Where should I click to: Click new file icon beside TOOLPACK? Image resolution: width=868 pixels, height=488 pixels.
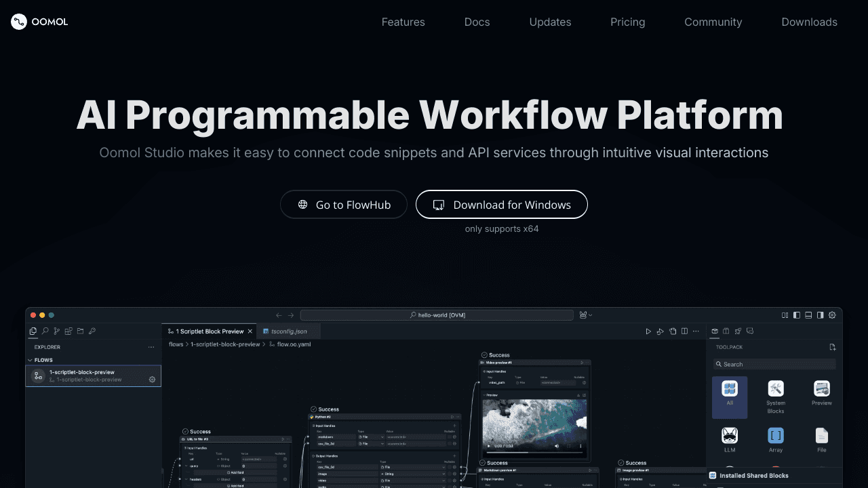[833, 347]
